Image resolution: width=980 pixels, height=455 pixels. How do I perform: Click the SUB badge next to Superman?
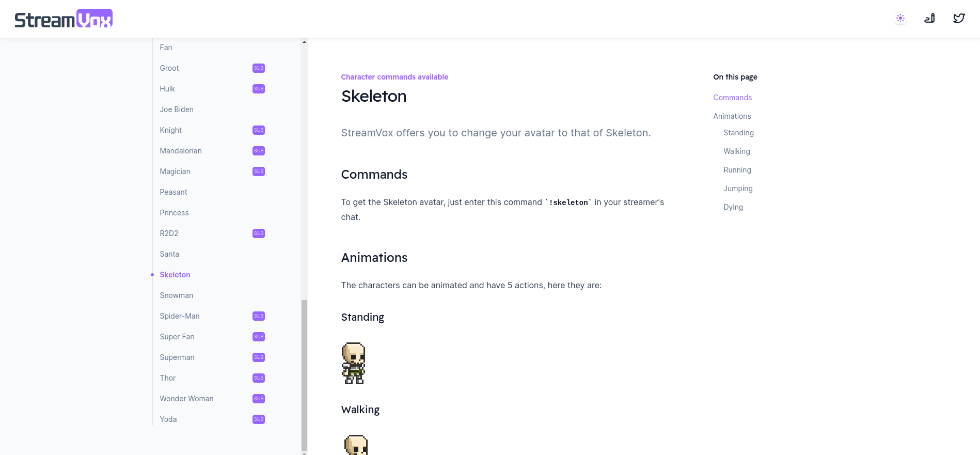tap(259, 357)
